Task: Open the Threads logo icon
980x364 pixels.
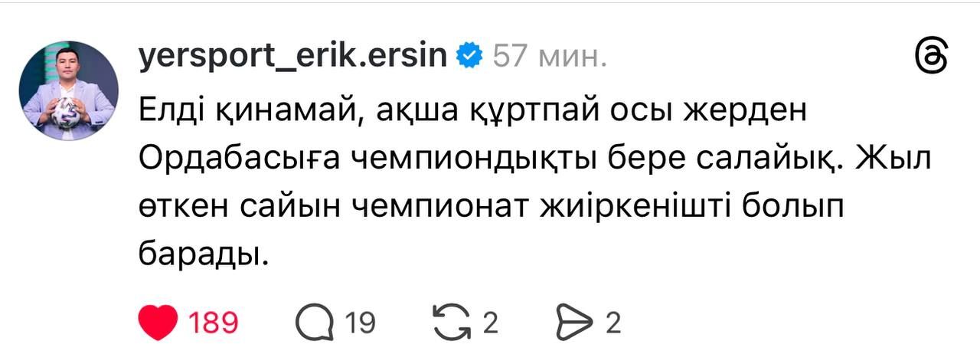Action: 933,57
